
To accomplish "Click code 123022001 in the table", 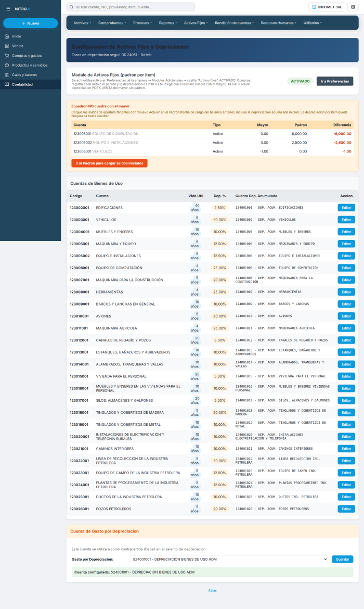I will (x=79, y=461).
